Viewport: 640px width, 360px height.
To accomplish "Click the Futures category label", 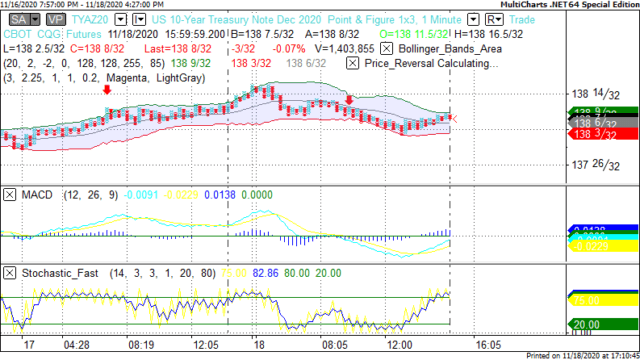I will click(x=84, y=34).
